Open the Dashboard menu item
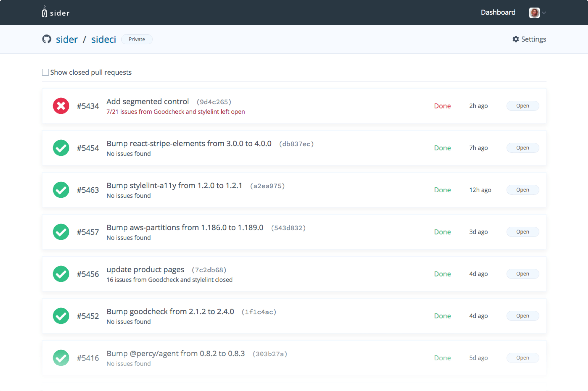588x391 pixels. tap(498, 12)
